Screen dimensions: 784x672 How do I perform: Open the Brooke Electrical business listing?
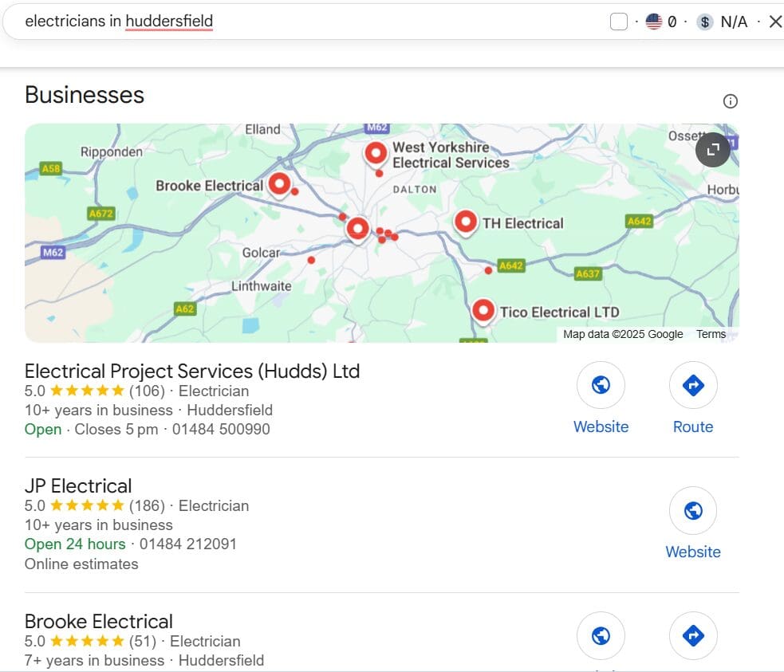pyautogui.click(x=99, y=621)
